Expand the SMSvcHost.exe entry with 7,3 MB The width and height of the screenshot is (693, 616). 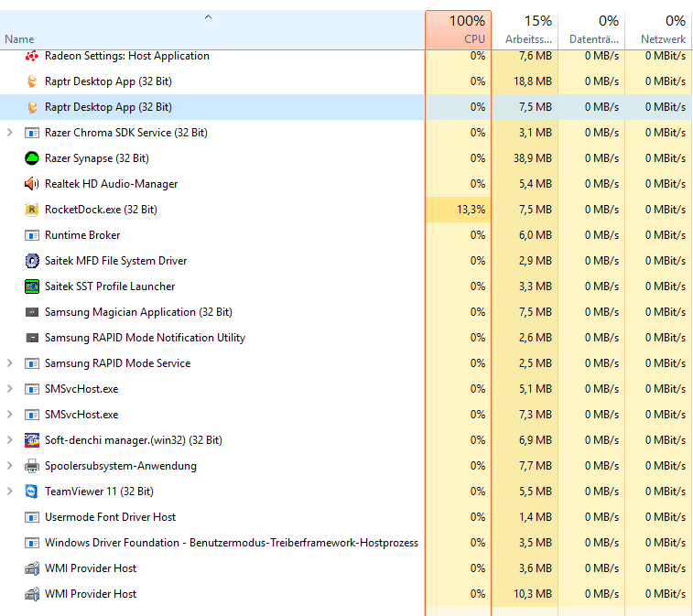coord(10,415)
